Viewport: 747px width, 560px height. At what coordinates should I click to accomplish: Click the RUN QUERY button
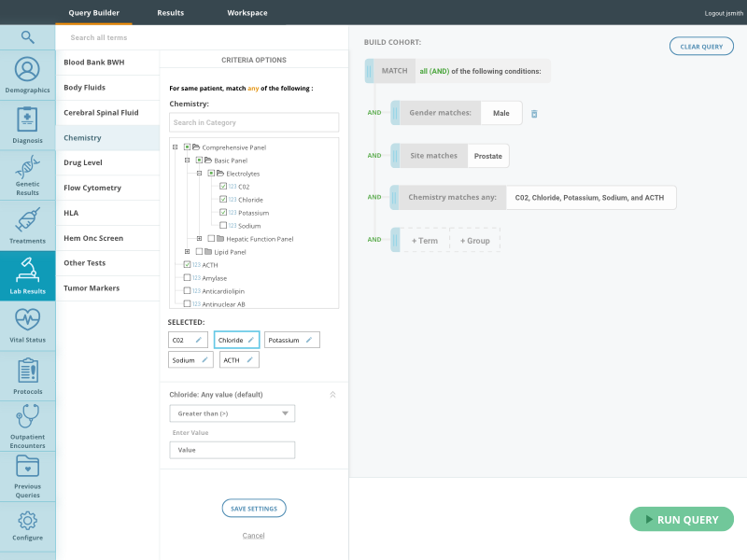(x=682, y=519)
